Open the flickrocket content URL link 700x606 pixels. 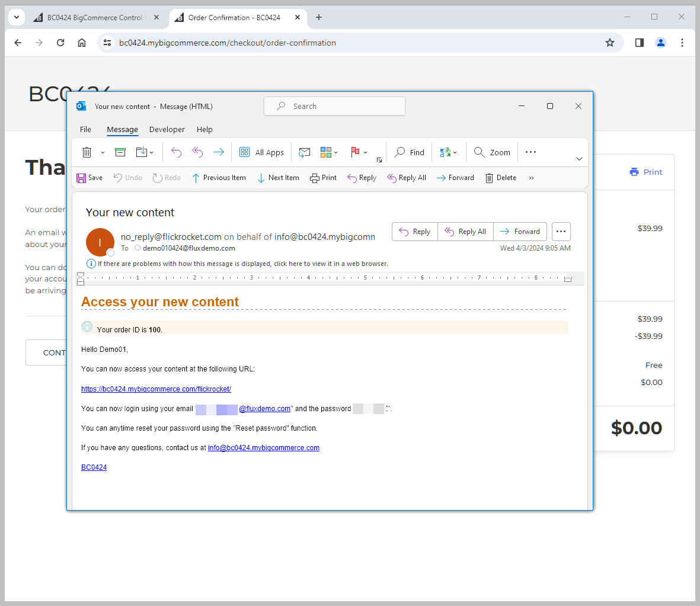[x=156, y=389]
